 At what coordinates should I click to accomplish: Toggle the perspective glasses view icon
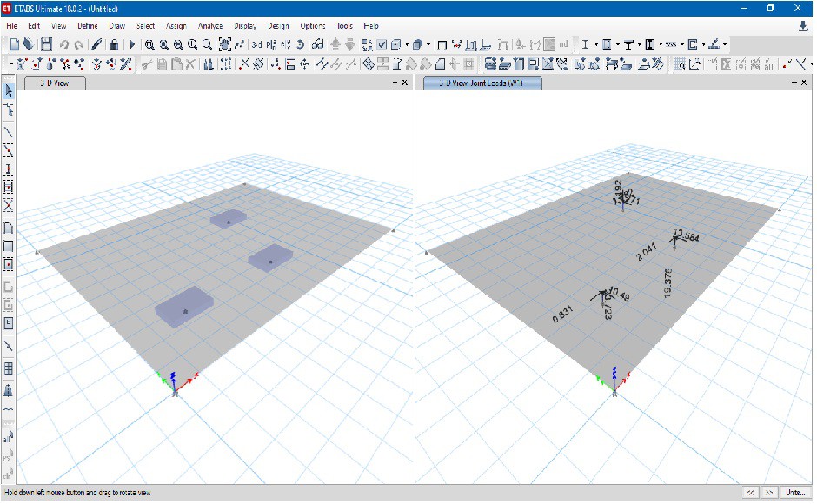pyautogui.click(x=318, y=44)
